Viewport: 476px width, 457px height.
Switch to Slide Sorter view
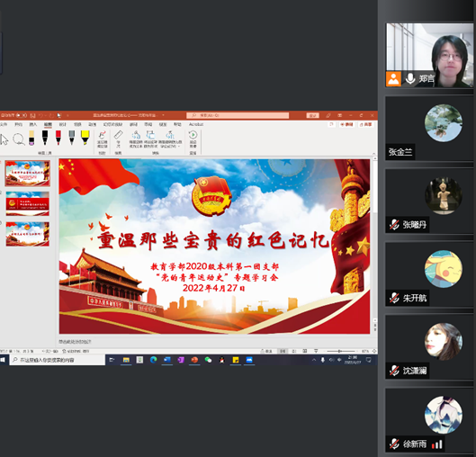pos(294,351)
